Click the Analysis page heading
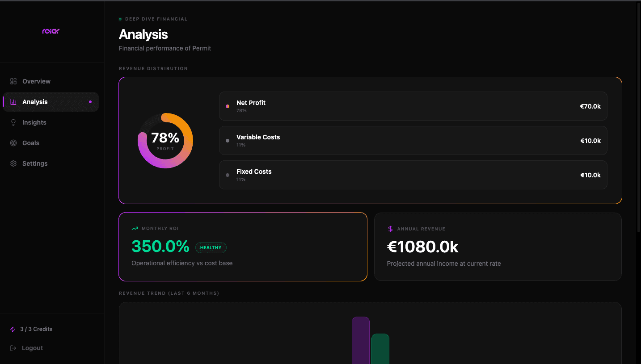 click(143, 34)
